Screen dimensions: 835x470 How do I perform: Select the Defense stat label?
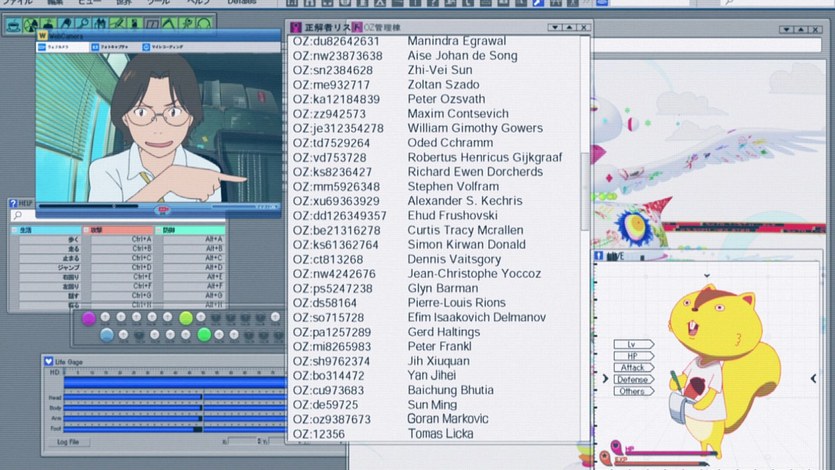click(x=631, y=380)
